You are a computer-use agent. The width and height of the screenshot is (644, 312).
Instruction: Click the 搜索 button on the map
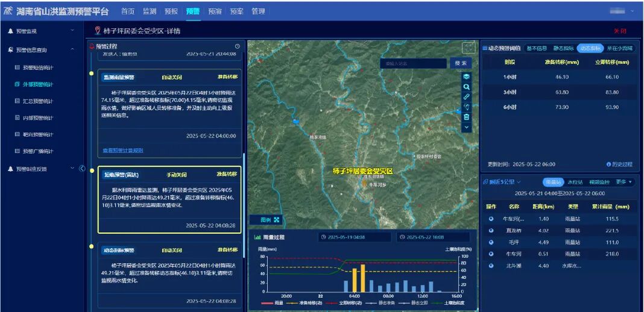coord(461,63)
